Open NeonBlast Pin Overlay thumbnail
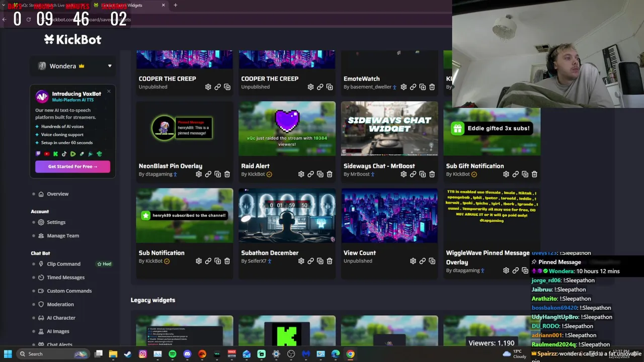The width and height of the screenshot is (644, 362). tap(184, 129)
